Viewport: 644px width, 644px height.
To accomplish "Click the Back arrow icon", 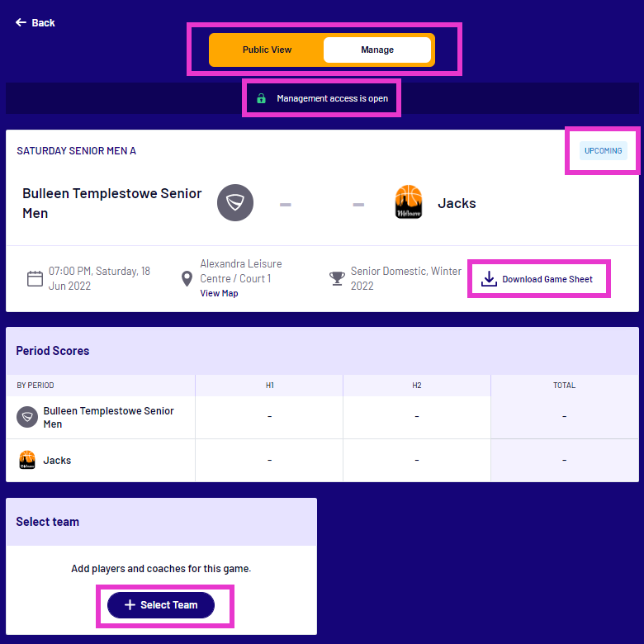I will click(x=21, y=22).
